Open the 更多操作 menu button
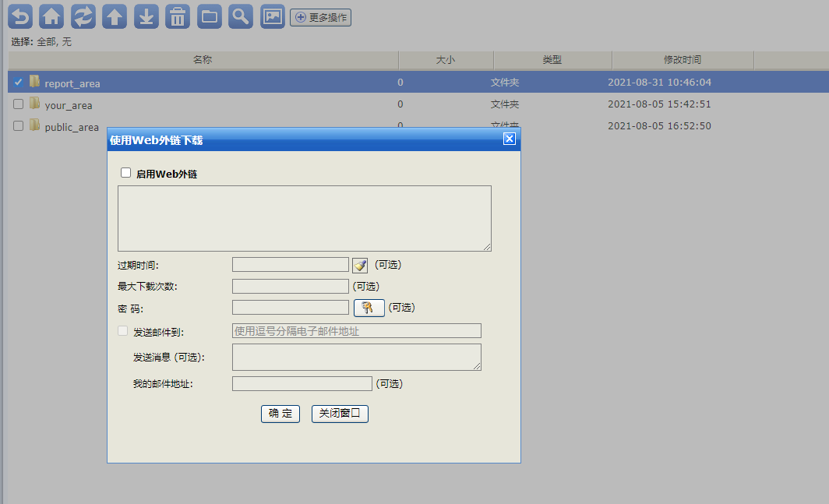 pyautogui.click(x=320, y=17)
